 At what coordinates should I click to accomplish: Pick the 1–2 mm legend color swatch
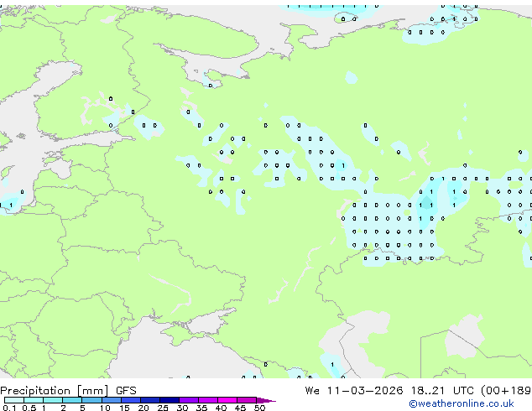click(x=53, y=400)
